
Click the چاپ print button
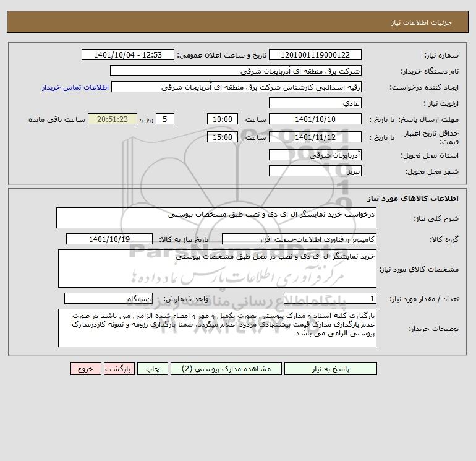click(153, 368)
